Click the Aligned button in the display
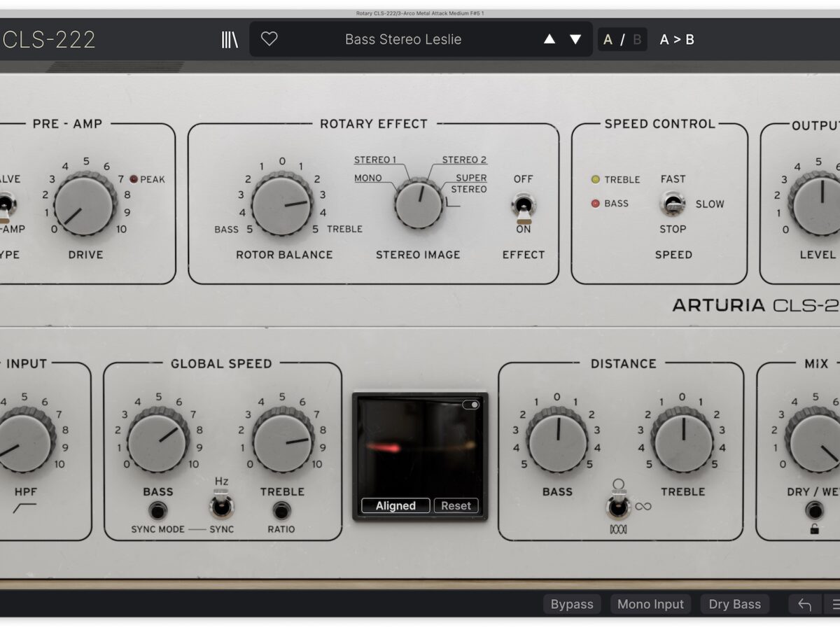Image resolution: width=840 pixels, height=630 pixels. click(395, 505)
